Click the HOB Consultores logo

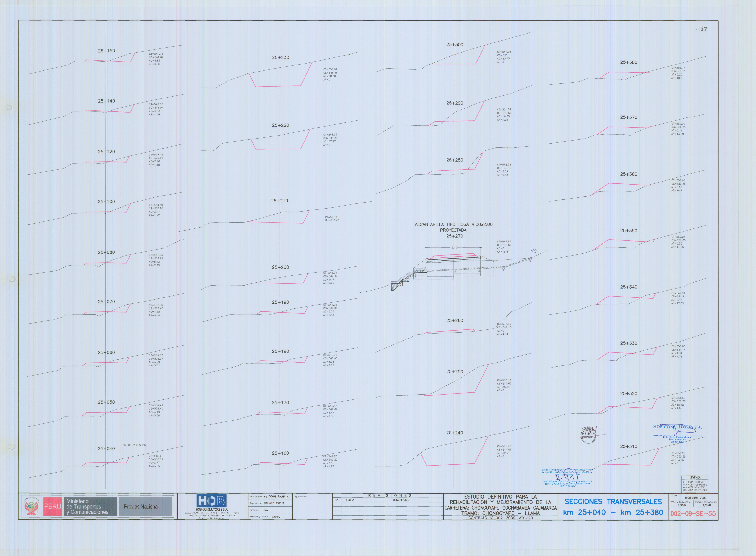[211, 501]
